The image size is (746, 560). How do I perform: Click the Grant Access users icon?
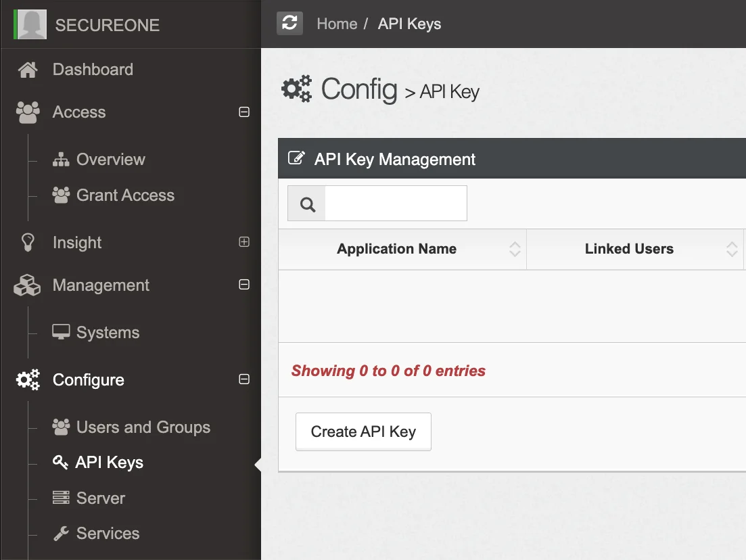[61, 195]
